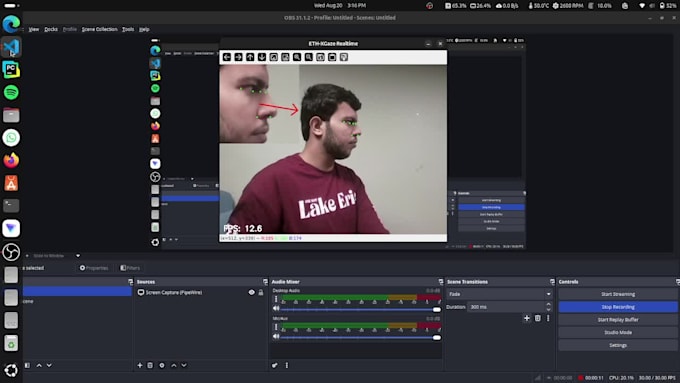Open Desktop Audio options three-dot menu

276,299
